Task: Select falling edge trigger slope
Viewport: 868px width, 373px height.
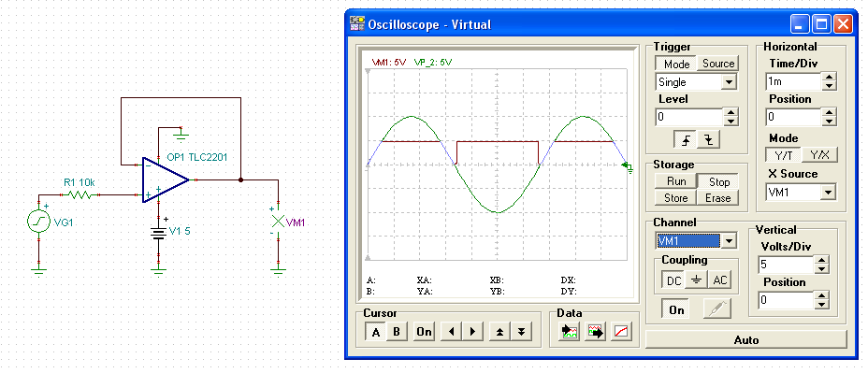Action: 708,140
